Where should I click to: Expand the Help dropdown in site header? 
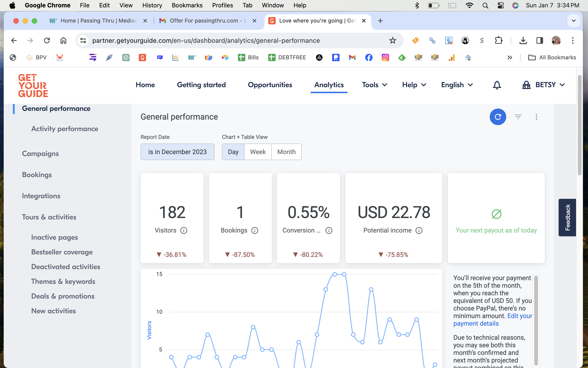click(414, 85)
